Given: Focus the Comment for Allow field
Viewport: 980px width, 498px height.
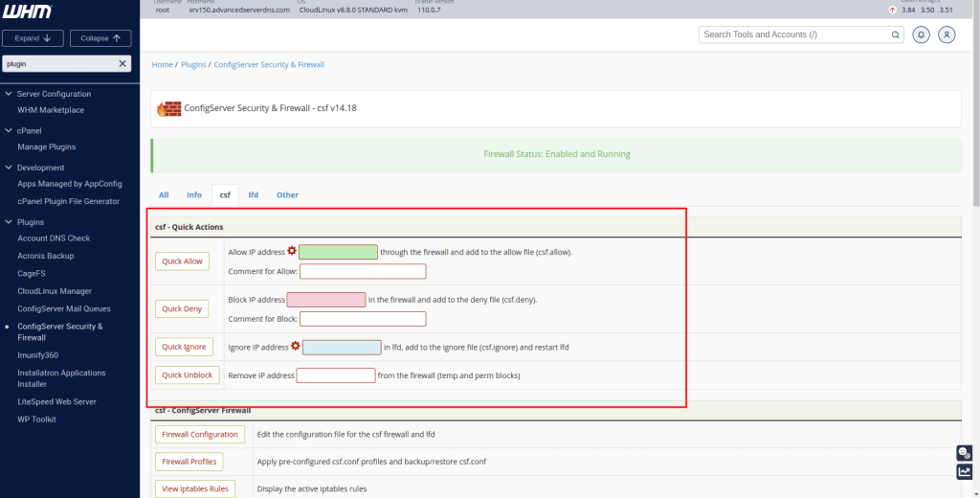Looking at the screenshot, I should coord(363,272).
